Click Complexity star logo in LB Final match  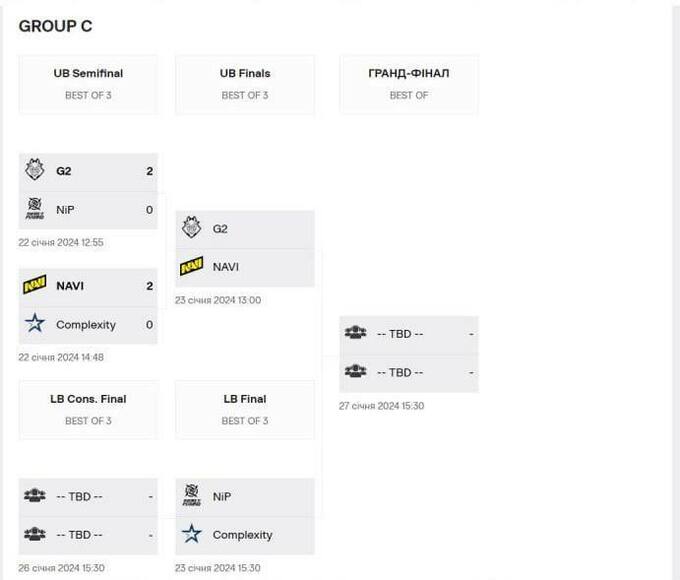(x=192, y=535)
